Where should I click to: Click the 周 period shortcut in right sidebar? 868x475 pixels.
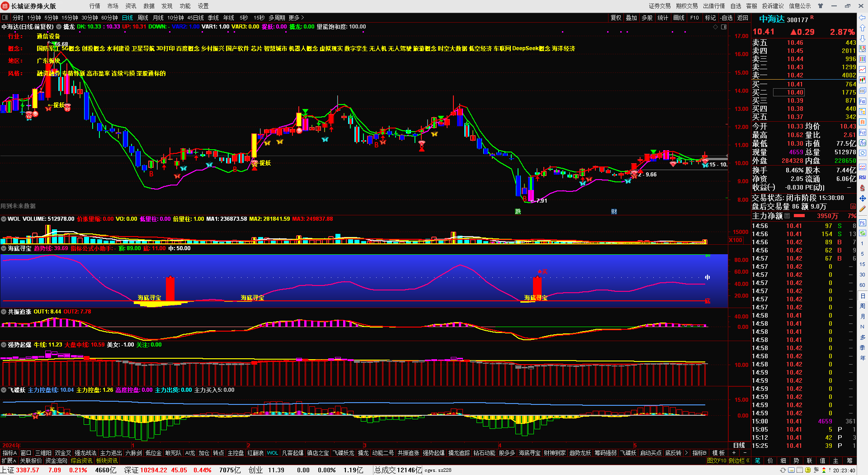863,306
